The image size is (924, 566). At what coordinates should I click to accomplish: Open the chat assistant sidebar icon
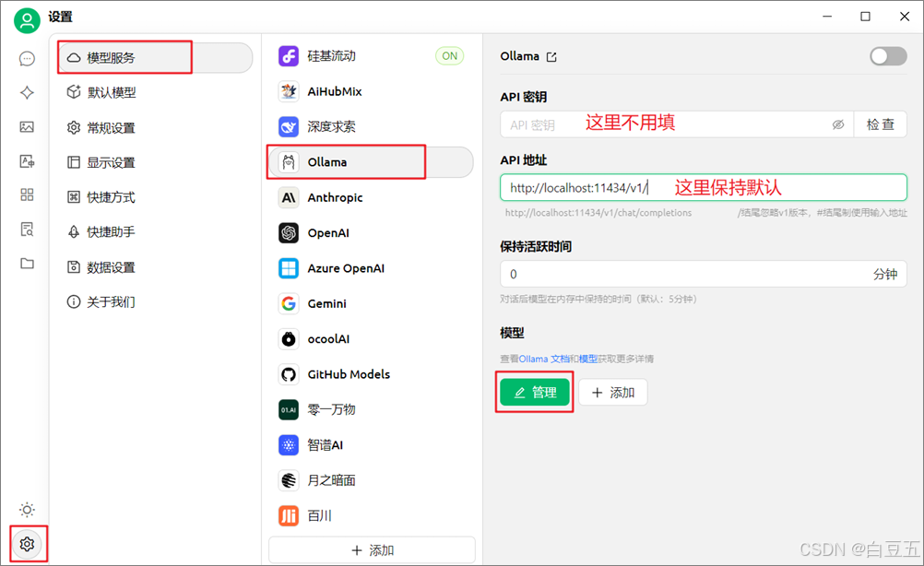(x=27, y=58)
